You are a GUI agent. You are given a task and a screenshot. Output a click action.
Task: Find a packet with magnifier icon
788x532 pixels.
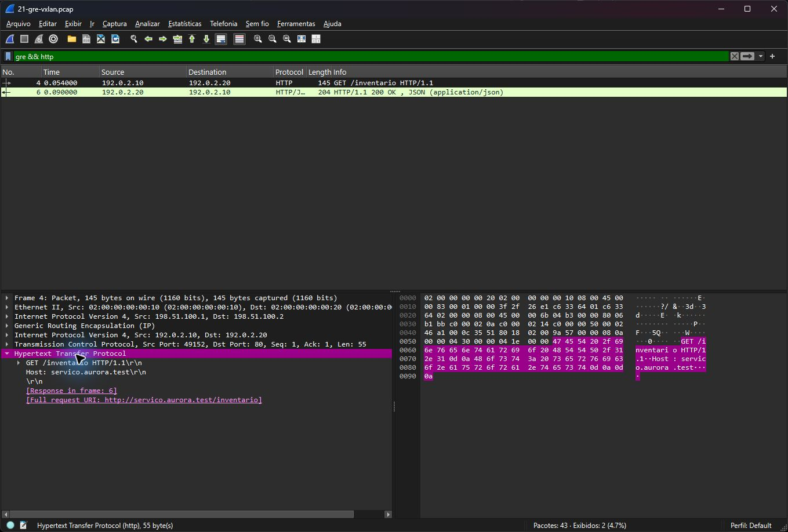134,39
